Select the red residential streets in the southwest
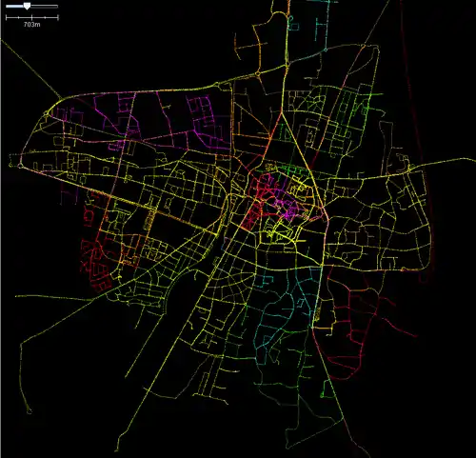476x458 pixels. [95, 265]
